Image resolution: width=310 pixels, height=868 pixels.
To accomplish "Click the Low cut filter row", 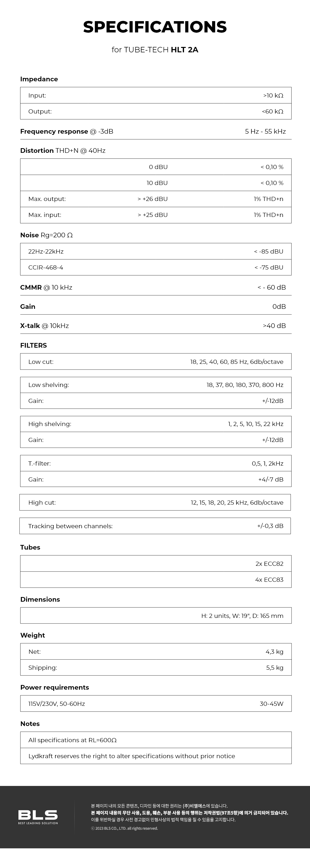I will tap(155, 362).
